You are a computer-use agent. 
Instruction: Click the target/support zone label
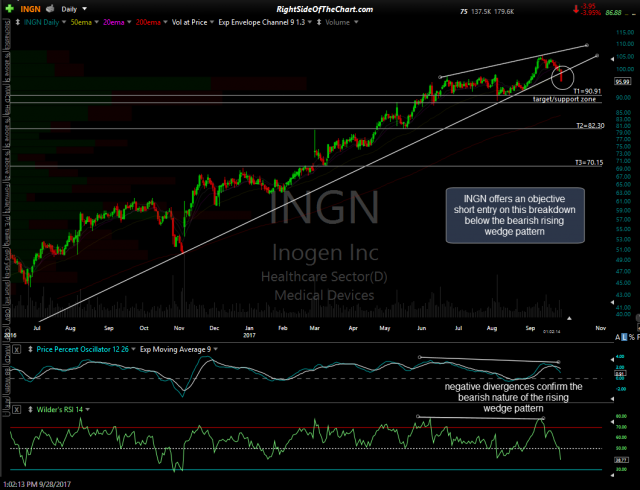coord(564,99)
